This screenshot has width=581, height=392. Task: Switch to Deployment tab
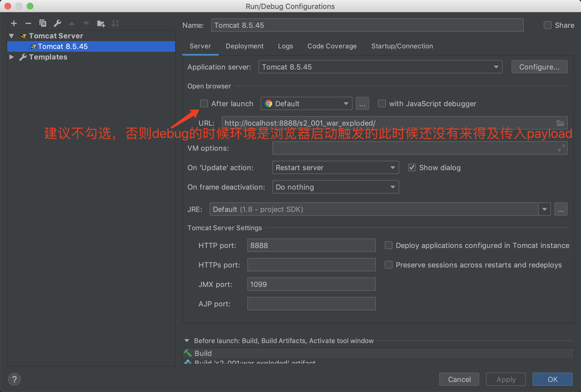(x=245, y=46)
